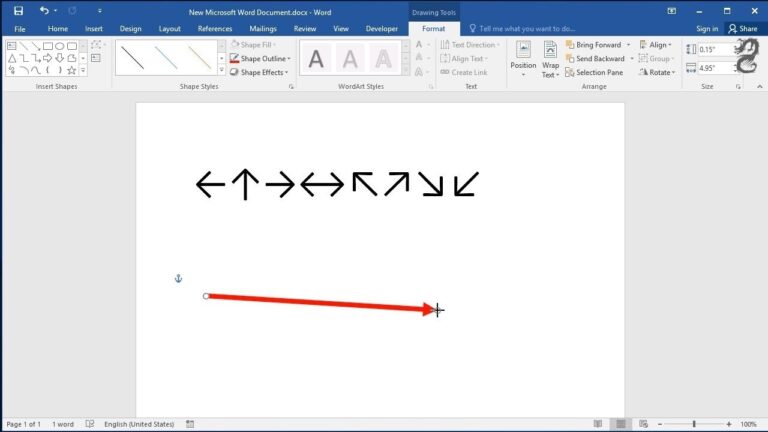Apply the red Shape Outline color
The height and width of the screenshot is (432, 768).
[234, 59]
